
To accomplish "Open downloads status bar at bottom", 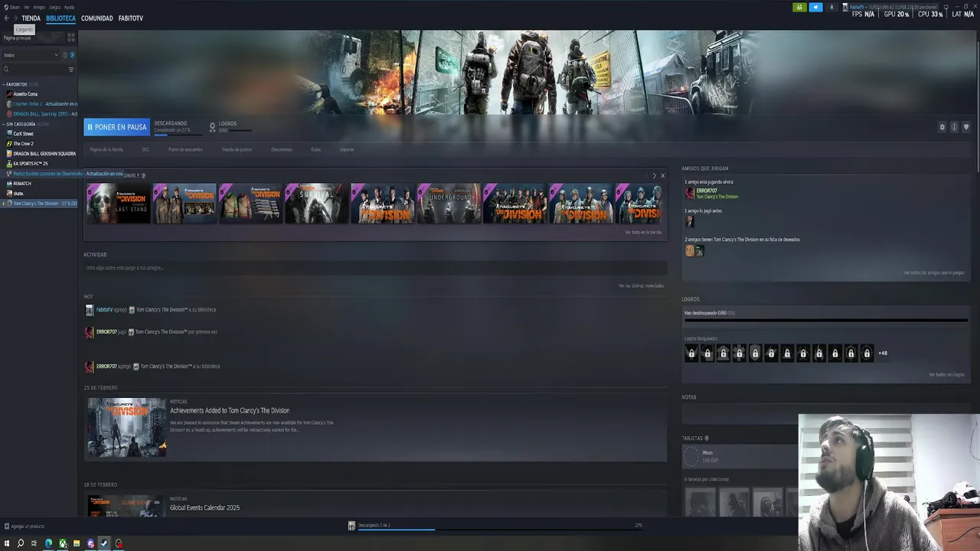I will pos(494,526).
